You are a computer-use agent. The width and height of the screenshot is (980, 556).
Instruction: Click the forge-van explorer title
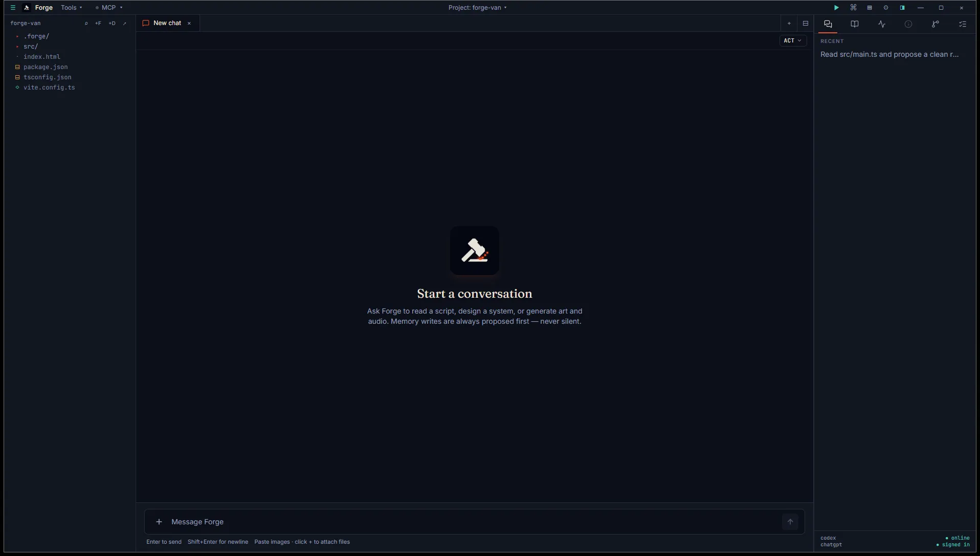(x=26, y=24)
